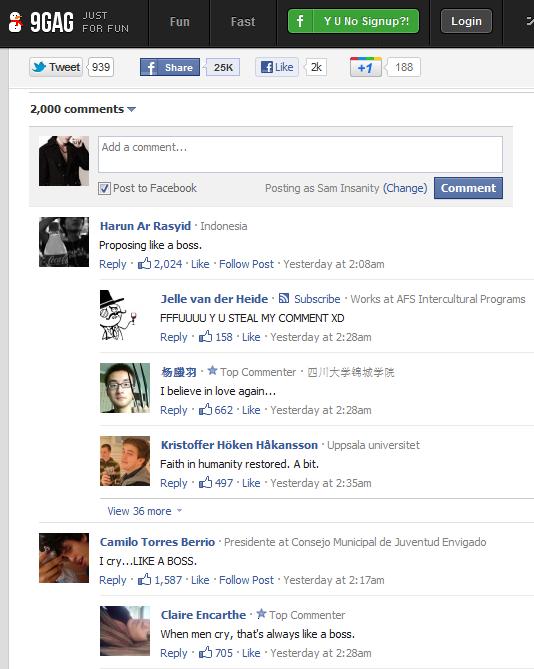Submit using the blue Comment button
The width and height of the screenshot is (534, 669).
click(468, 188)
